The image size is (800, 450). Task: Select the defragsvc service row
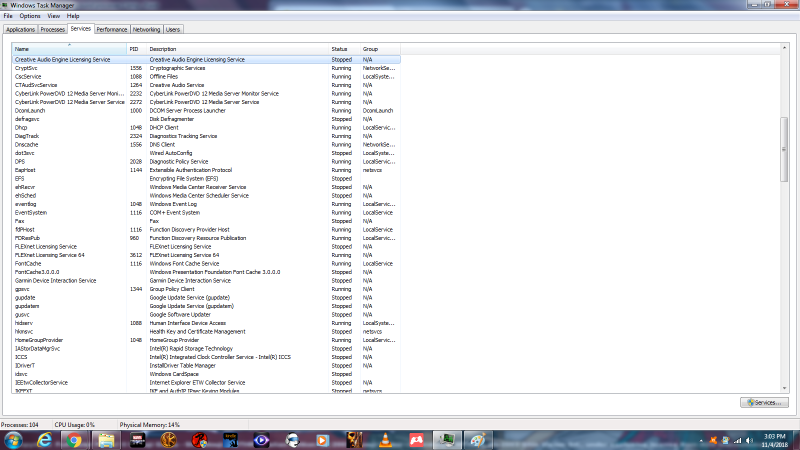point(206,119)
